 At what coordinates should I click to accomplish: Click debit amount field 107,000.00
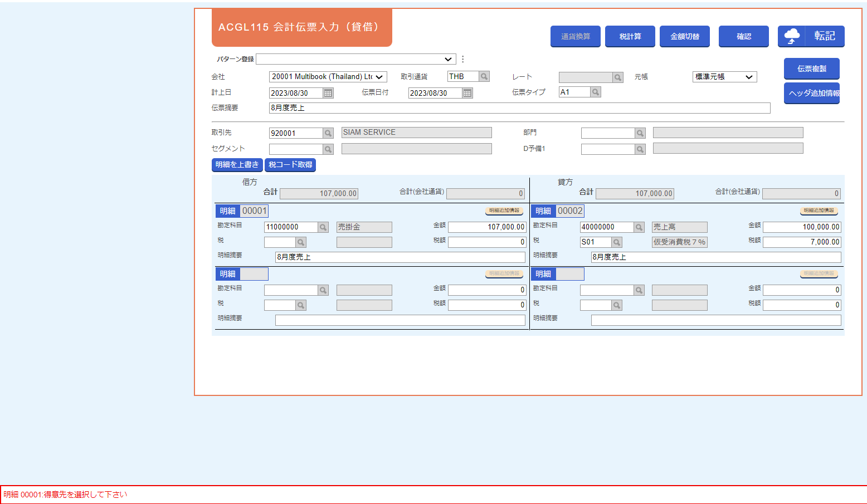click(x=487, y=227)
